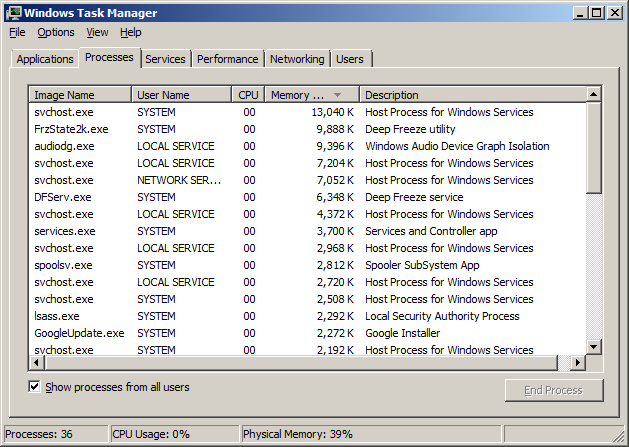The height and width of the screenshot is (447, 629).
Task: Click the scrollbar down arrow
Action: click(593, 346)
